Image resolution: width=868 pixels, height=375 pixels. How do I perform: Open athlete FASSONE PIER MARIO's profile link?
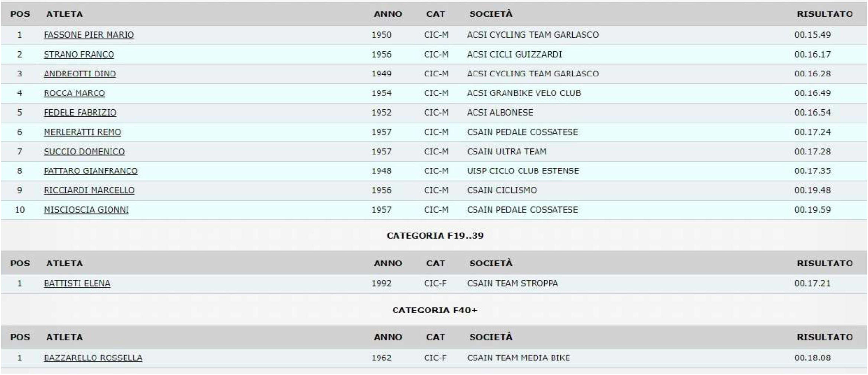(x=89, y=35)
